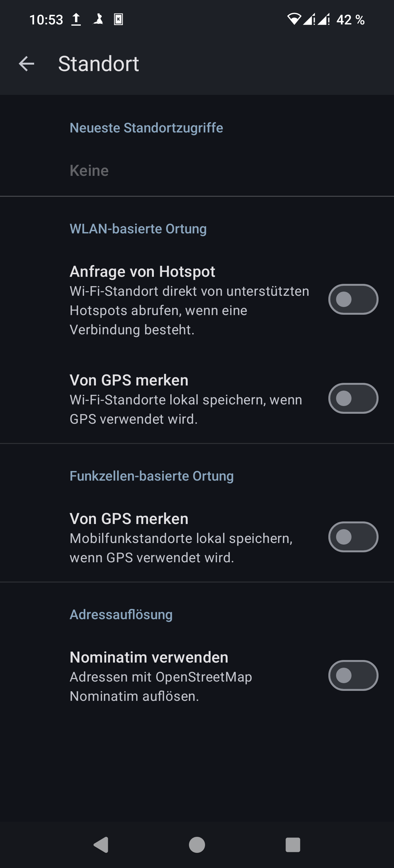394x868 pixels.
Task: Select the WLAN-basierte Ortung section header
Action: 138,229
